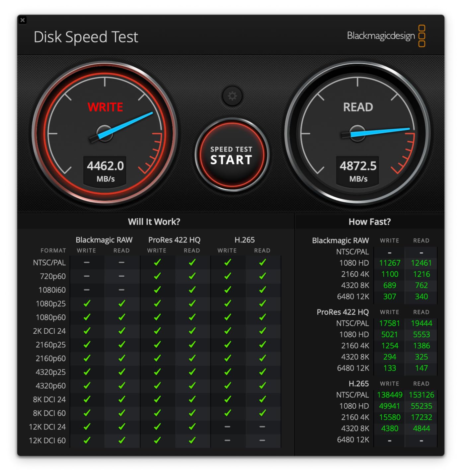Open the settings gear icon
Screen dimensions: 462x476
[232, 96]
